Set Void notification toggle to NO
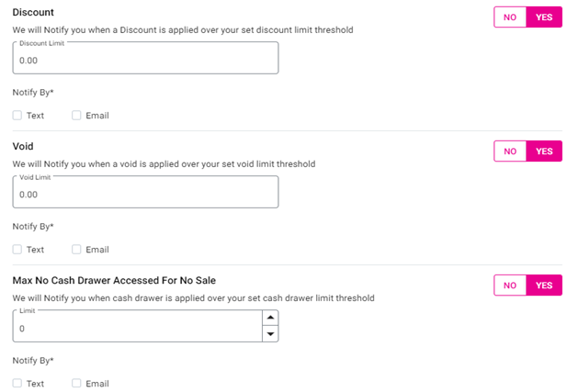Screen dimensions: 567x392 510,151
